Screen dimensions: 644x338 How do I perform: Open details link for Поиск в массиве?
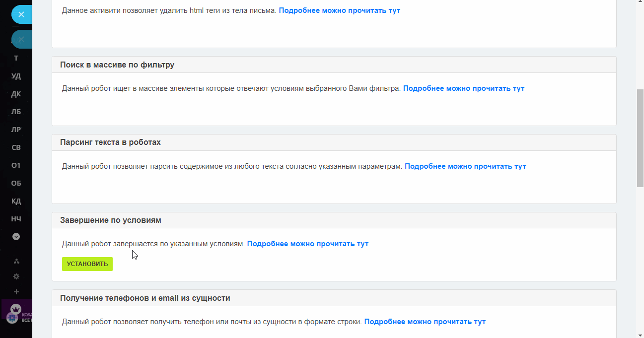[464, 88]
